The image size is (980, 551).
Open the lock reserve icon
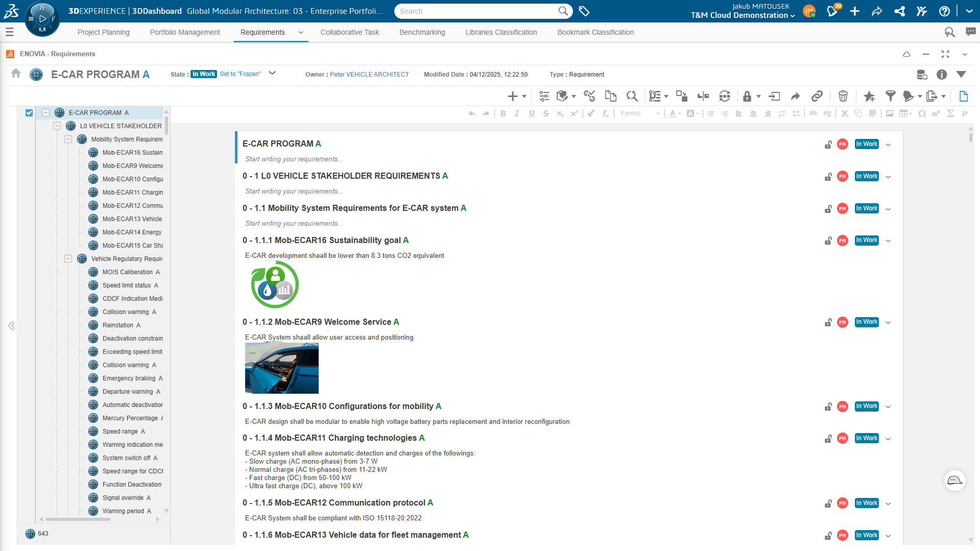click(747, 96)
